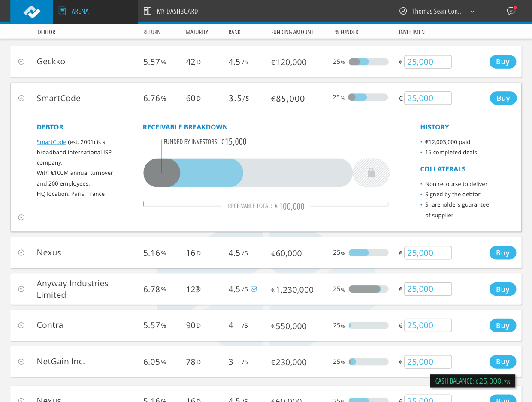Expand the NetGain Inc. row
The height and width of the screenshot is (402, 532).
pos(21,362)
